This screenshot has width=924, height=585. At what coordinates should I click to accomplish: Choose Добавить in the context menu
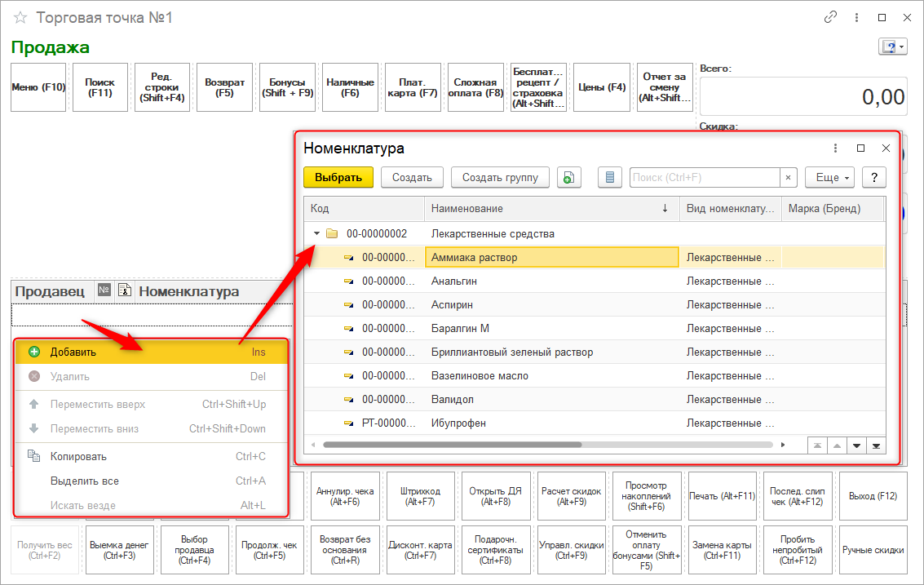tap(151, 352)
